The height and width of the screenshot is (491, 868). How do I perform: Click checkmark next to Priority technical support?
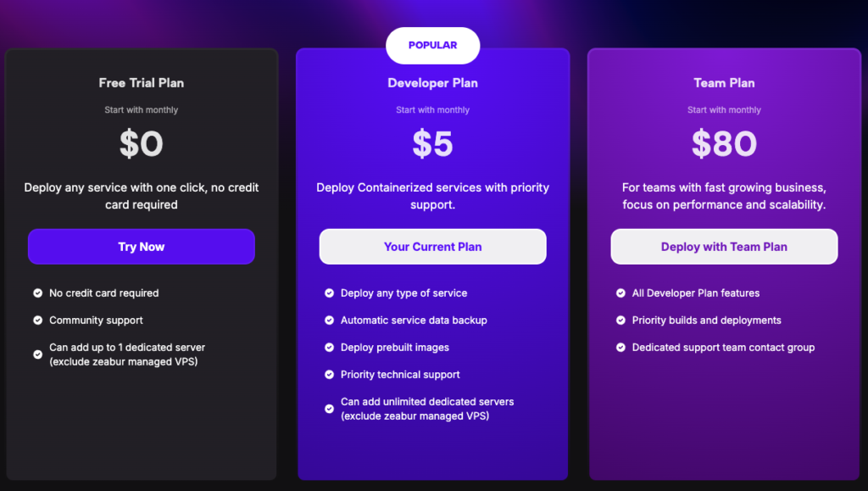[x=330, y=375]
